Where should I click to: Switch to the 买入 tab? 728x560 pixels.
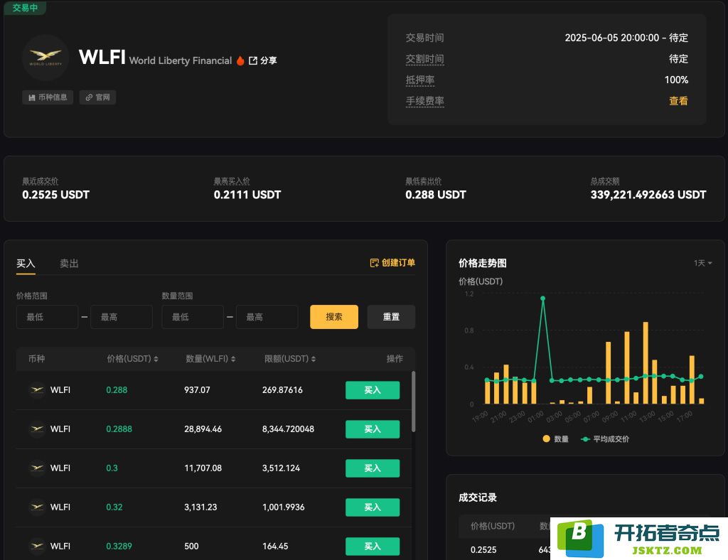pos(26,264)
